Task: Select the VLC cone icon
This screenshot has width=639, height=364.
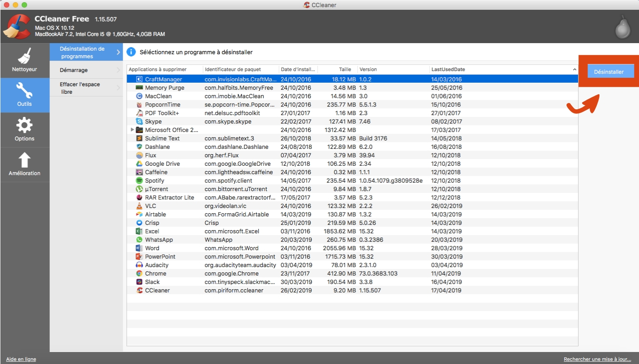Action: click(x=139, y=206)
